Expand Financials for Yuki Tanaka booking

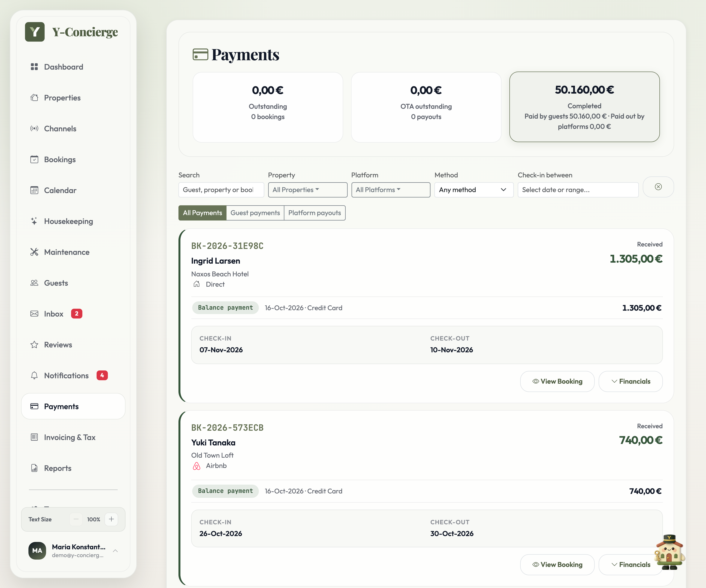point(630,565)
